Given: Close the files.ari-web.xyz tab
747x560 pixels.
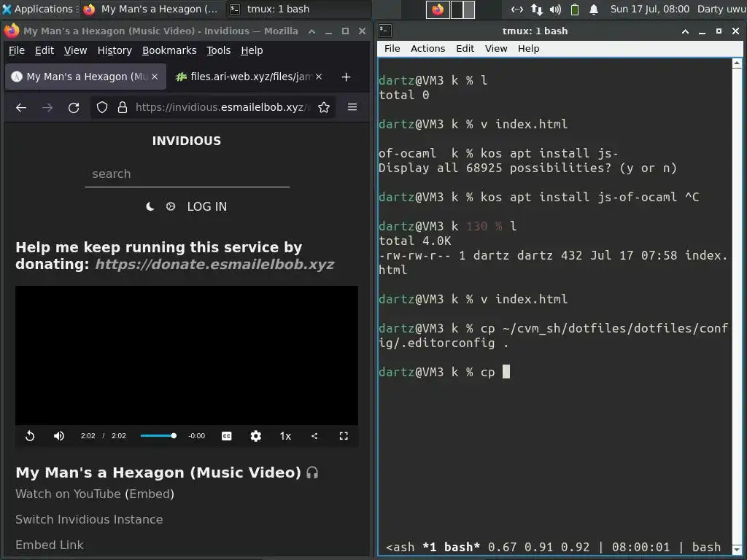Looking at the screenshot, I should click(319, 77).
